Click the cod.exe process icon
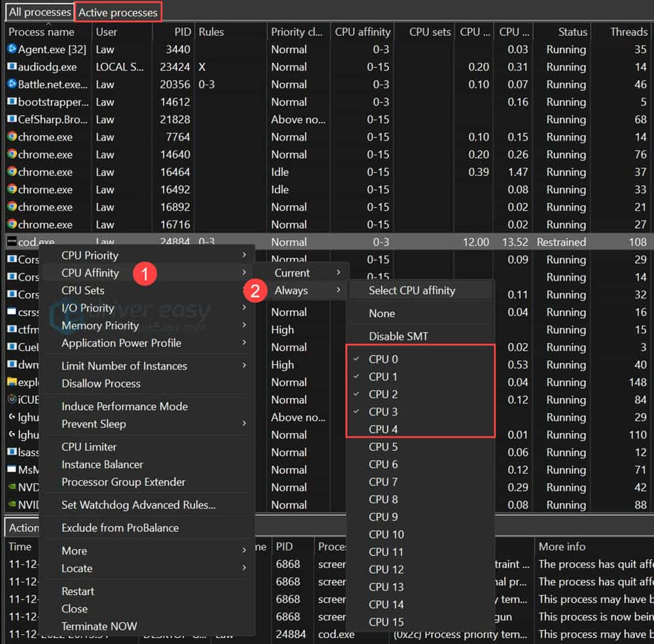Screen dimensions: 654x644 pos(12,241)
